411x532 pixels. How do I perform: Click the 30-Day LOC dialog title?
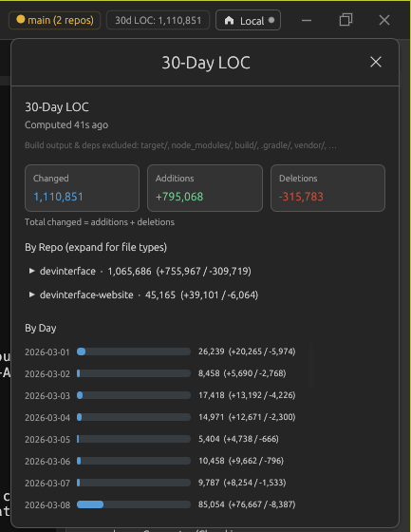coord(206,63)
